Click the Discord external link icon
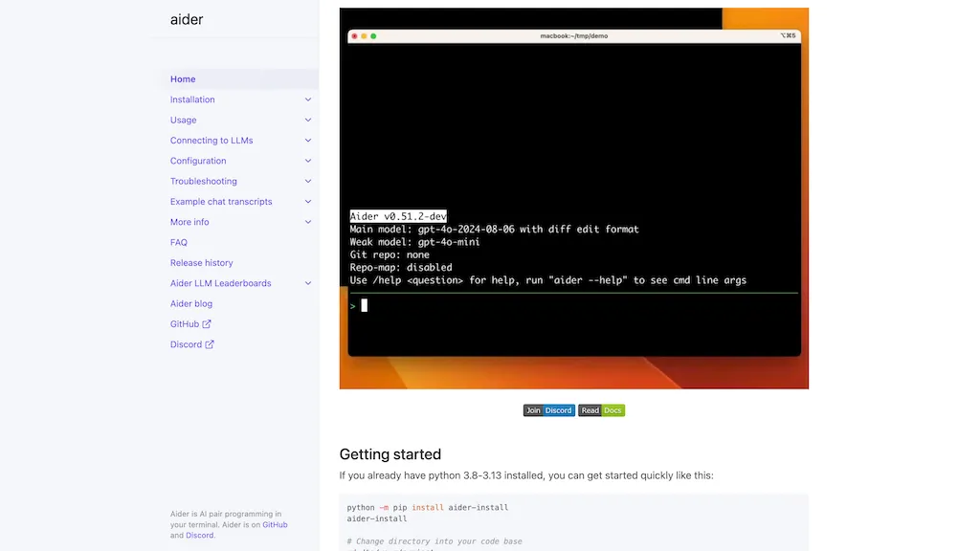 (210, 344)
